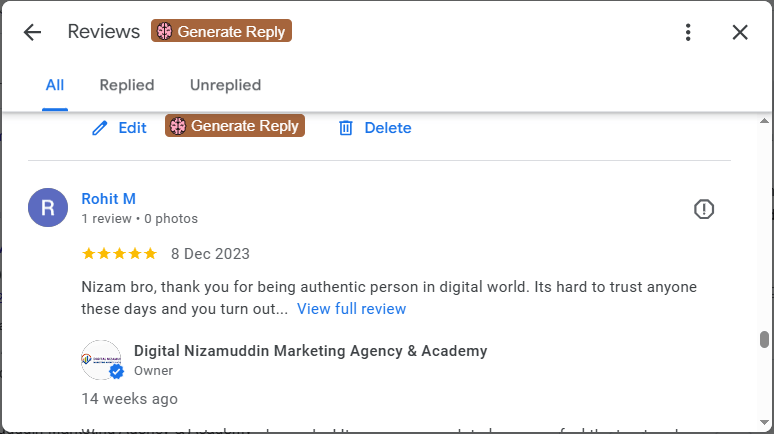Screen dimensions: 774x434
Task: Flag Rohit M's review with the report icon
Action: point(704,209)
